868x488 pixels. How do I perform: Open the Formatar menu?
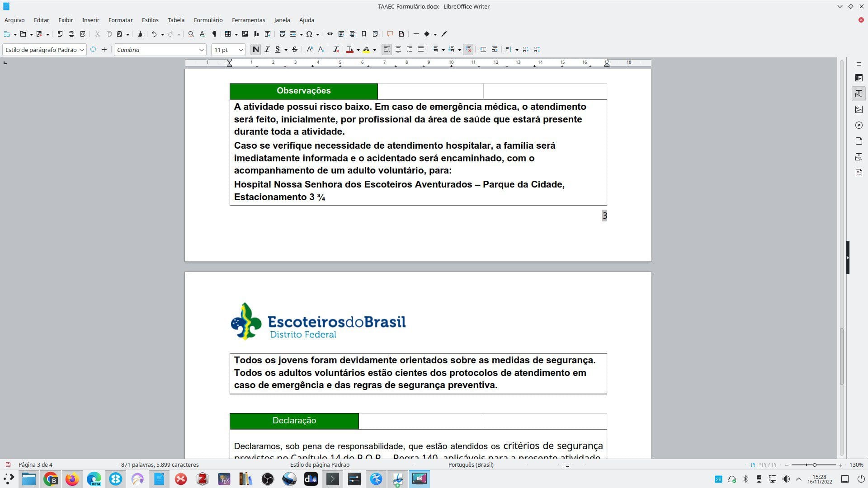(x=120, y=20)
